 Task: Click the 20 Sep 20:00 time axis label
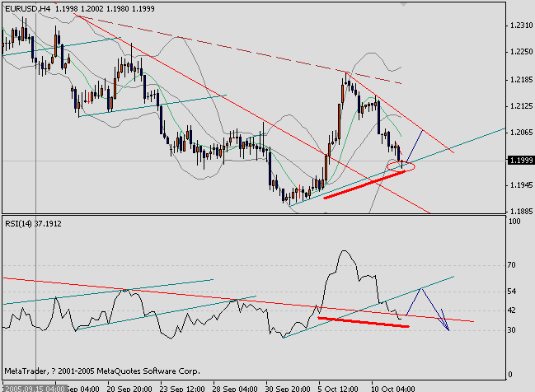click(129, 389)
